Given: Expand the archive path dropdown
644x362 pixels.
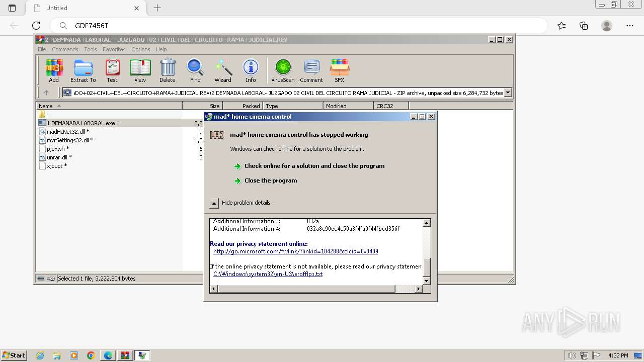Looking at the screenshot, I should (508, 93).
